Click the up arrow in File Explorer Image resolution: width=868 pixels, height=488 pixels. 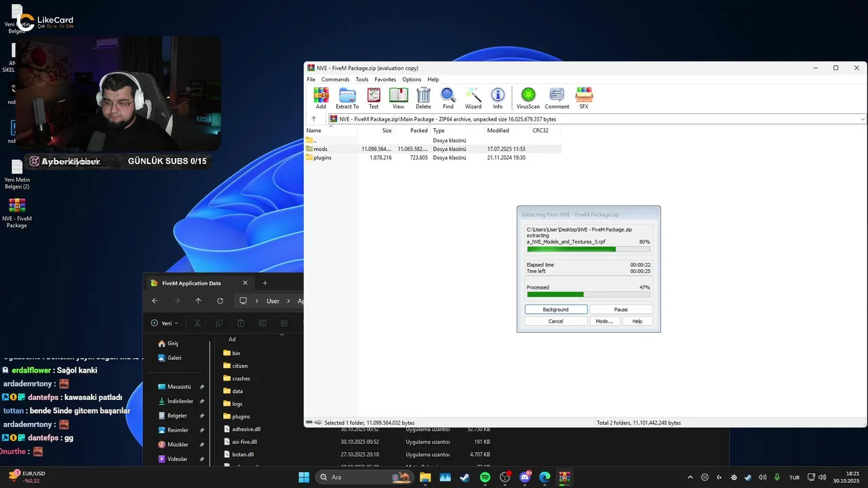(198, 301)
